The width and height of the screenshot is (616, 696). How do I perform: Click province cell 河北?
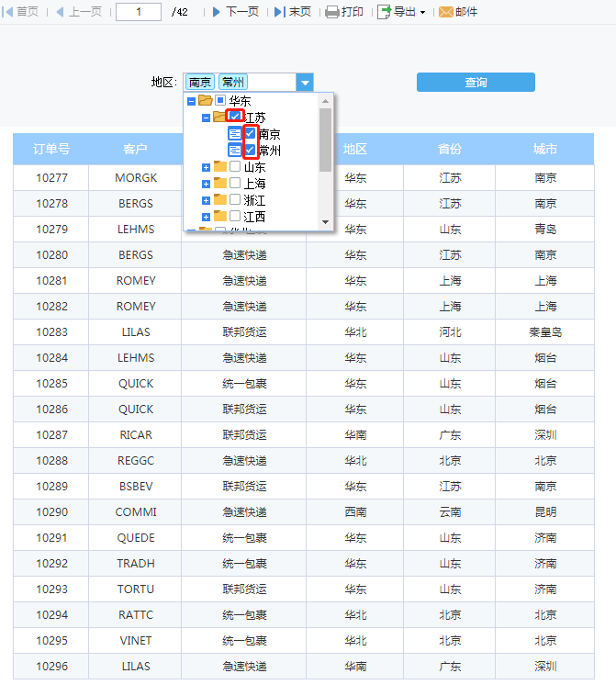[450, 332]
